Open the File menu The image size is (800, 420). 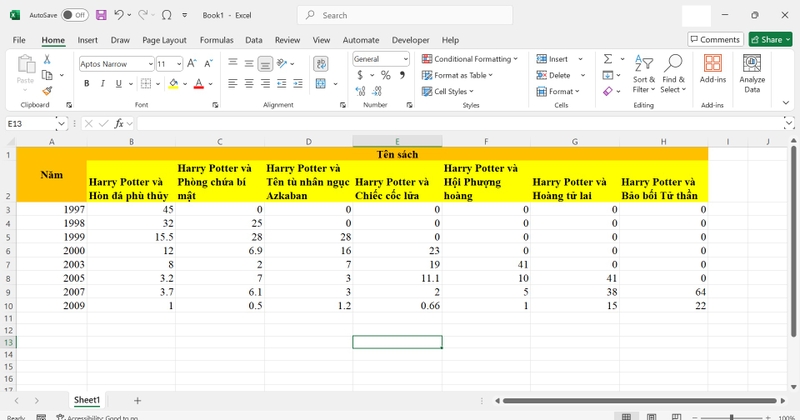coord(19,40)
